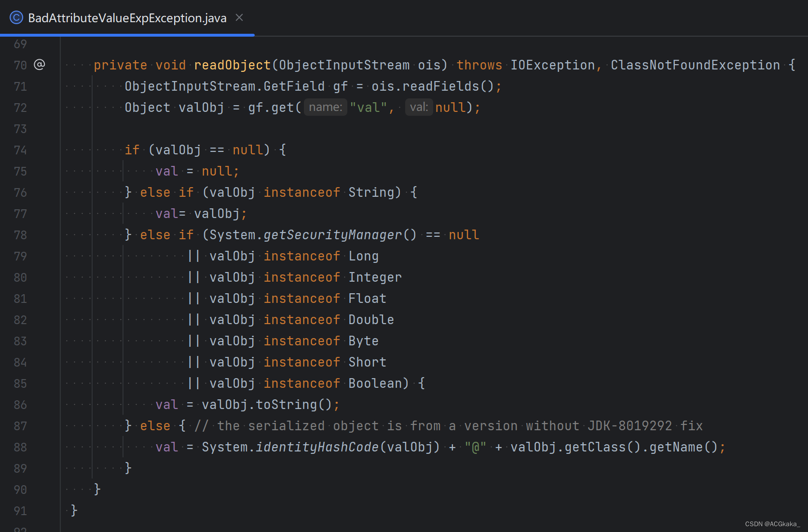
Task: Click the "@" string literal on line 88
Action: coord(476,447)
